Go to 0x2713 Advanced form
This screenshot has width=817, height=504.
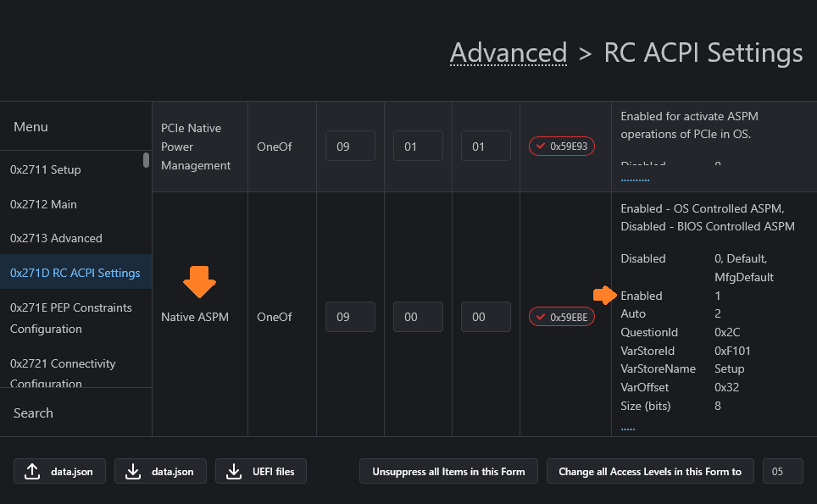tap(56, 238)
